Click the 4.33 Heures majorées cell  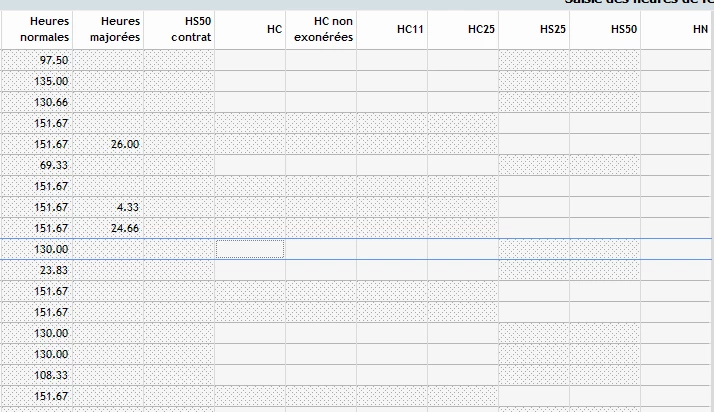coord(108,207)
